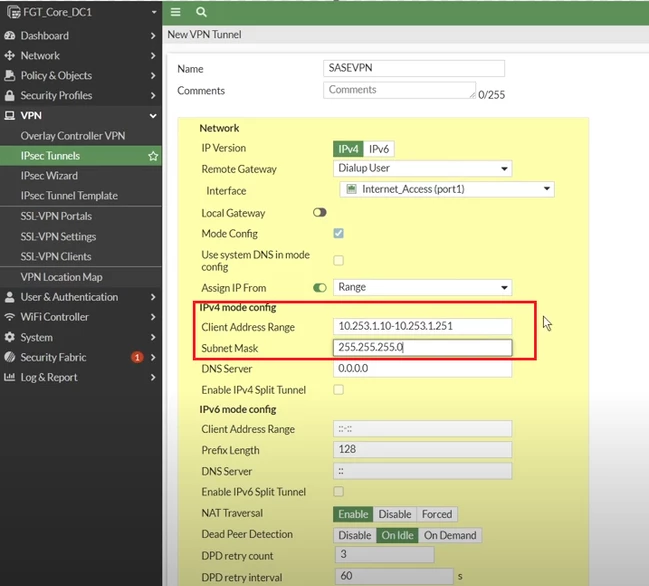
Task: Set Dead Peer Detection to On Idle
Action: 397,536
